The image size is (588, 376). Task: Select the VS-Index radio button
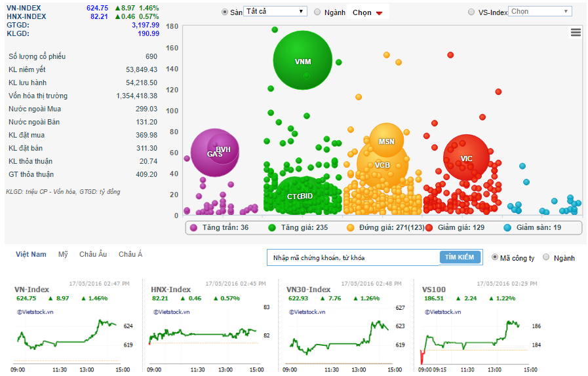tap(471, 12)
